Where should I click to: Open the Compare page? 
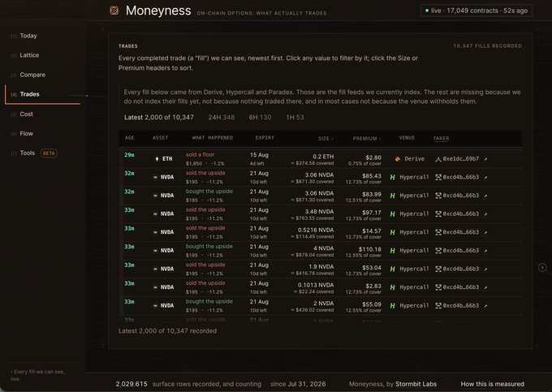coord(32,75)
